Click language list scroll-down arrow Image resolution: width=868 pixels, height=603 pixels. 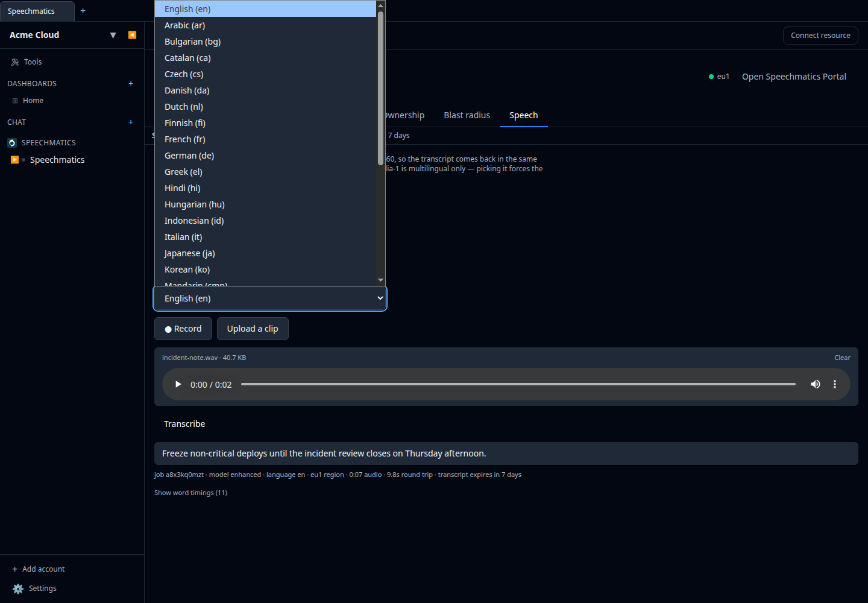(380, 280)
